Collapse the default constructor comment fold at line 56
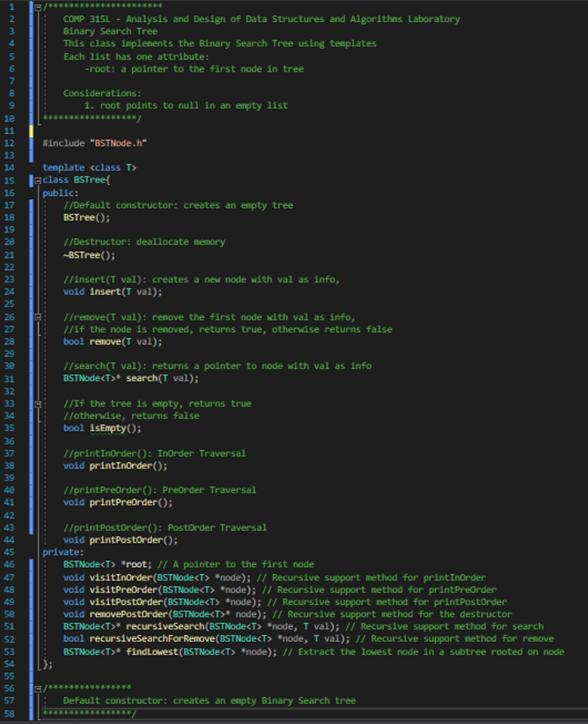 tap(38, 689)
